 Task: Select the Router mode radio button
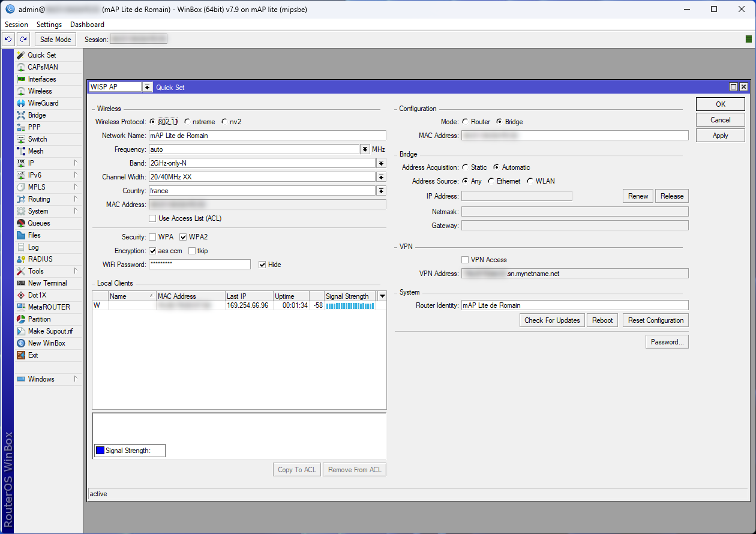pyautogui.click(x=466, y=122)
